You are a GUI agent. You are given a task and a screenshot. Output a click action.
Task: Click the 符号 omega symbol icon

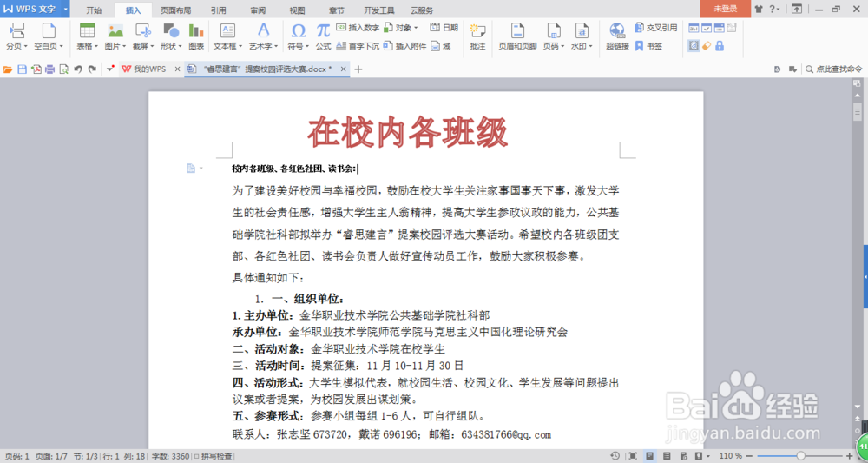298,30
